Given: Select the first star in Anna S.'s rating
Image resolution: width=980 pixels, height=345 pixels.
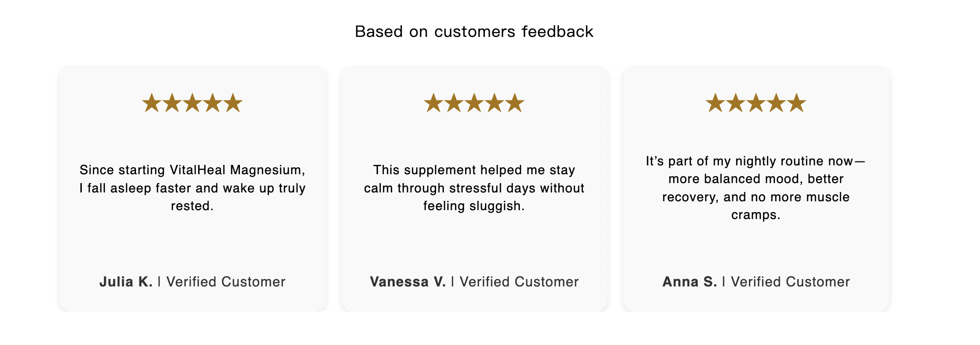Looking at the screenshot, I should coord(715,103).
